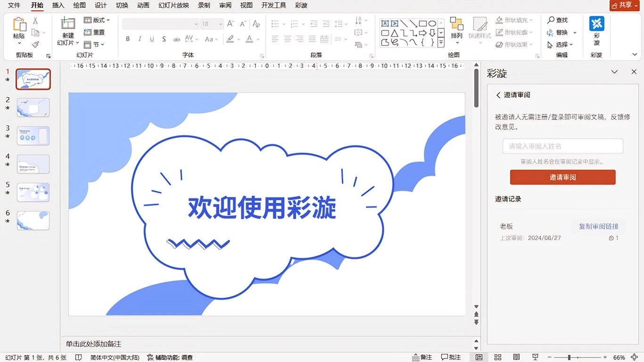Click the spell check book icon in status bar
This screenshot has width=644, height=362.
tap(79, 357)
